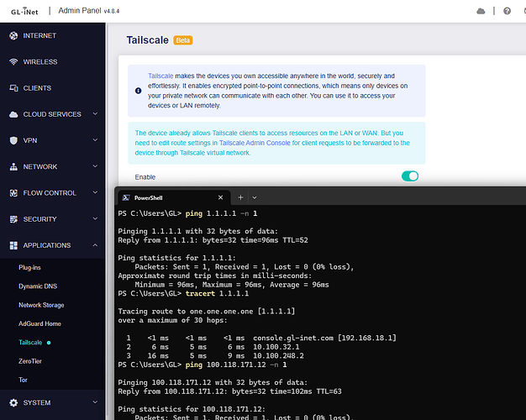The height and width of the screenshot is (420, 526).
Task: Click the System gear icon
Action: point(13,402)
